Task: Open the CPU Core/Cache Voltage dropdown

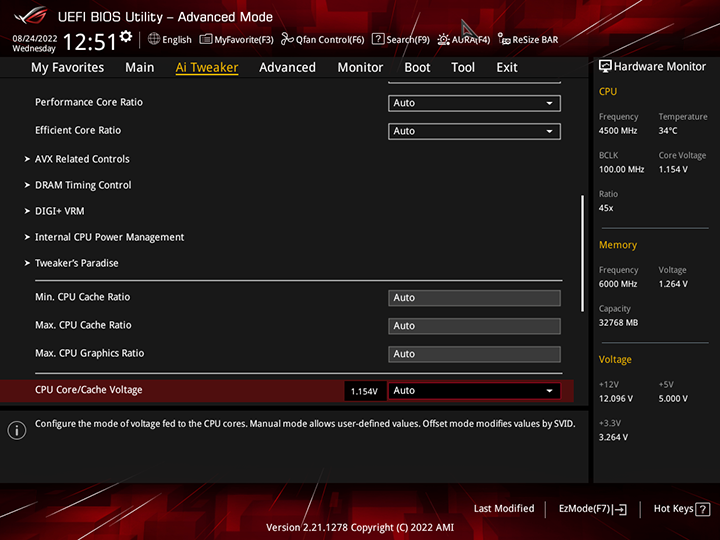Action: [x=474, y=391]
